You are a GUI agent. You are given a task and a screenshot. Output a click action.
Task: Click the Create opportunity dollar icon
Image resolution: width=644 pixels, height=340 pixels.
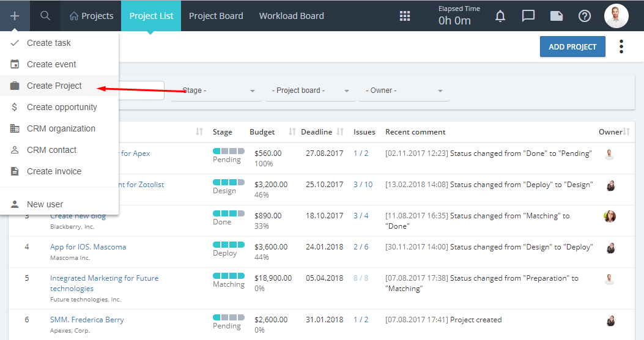click(x=15, y=107)
